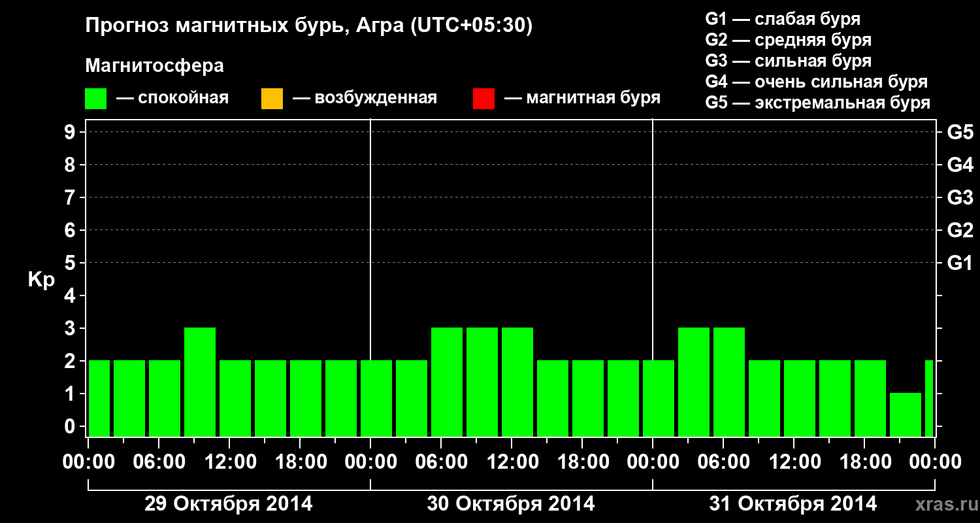Click the Kp 3 bar starting 06:00 on 30 October
Viewport: 980px width, 523px height.
[x=447, y=382]
